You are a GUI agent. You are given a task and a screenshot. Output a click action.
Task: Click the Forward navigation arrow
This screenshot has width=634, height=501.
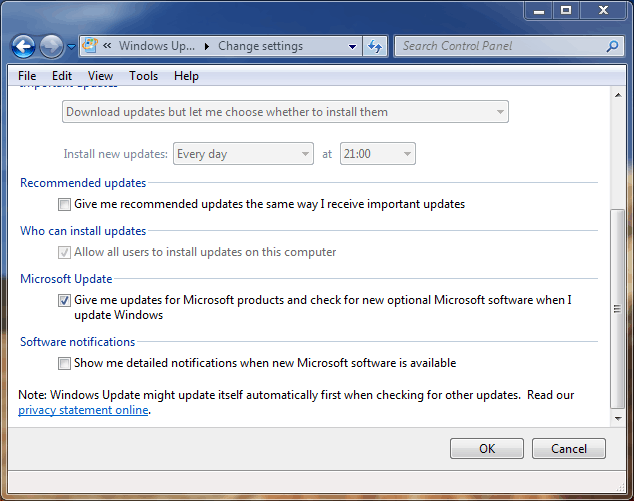51,47
